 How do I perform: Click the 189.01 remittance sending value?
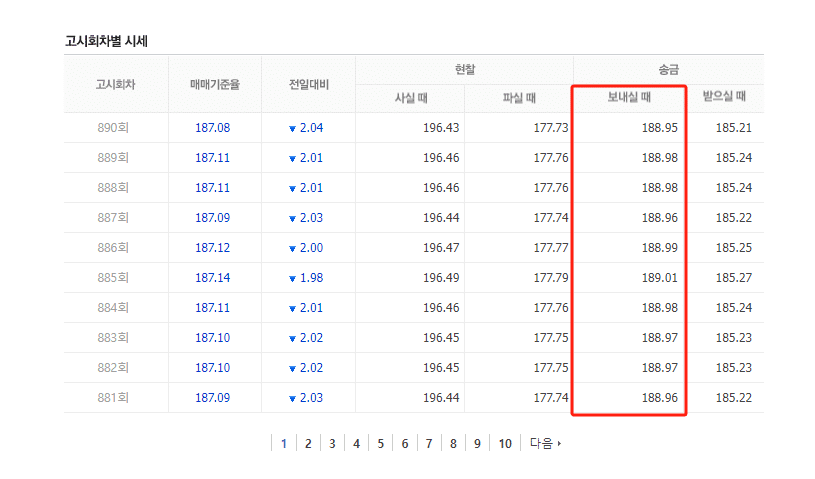[659, 278]
